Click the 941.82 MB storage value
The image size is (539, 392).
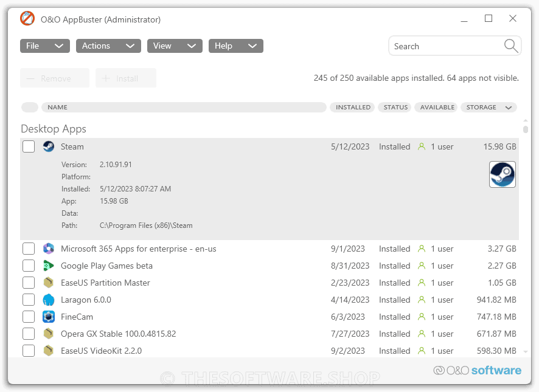coord(496,300)
